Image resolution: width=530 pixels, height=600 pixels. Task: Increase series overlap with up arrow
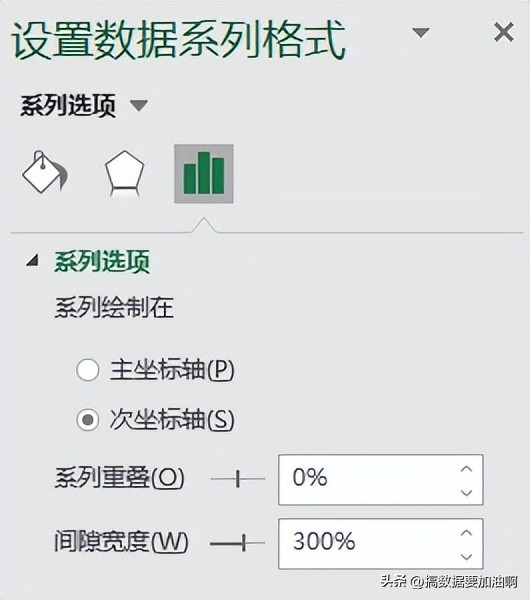(x=466, y=469)
